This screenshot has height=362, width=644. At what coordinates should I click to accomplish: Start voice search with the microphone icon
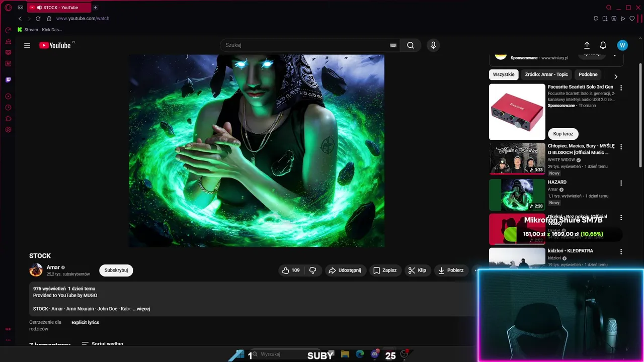433,45
